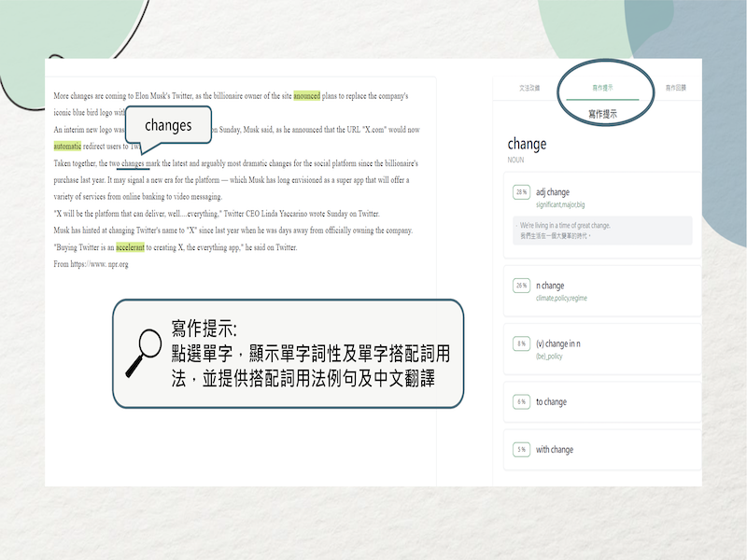
Task: Click the 26% frequency badge
Action: 520,285
